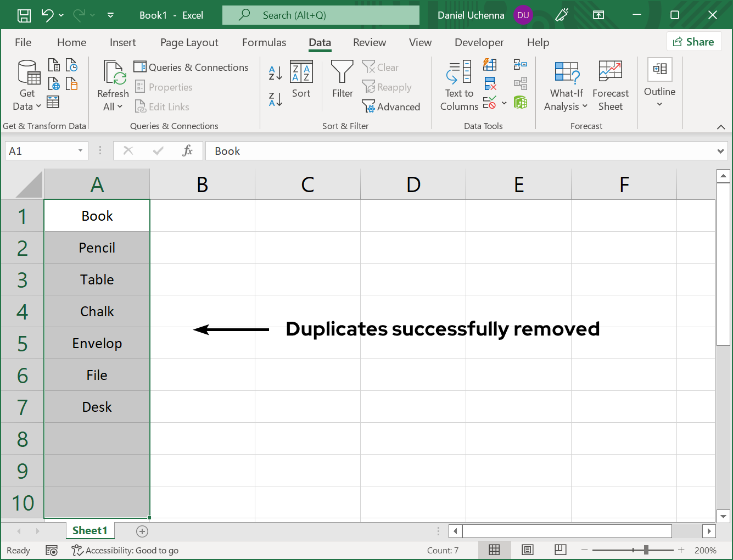Open Recent Sources from Get Data group
Viewport: 733px width, 560px height.
(x=72, y=65)
